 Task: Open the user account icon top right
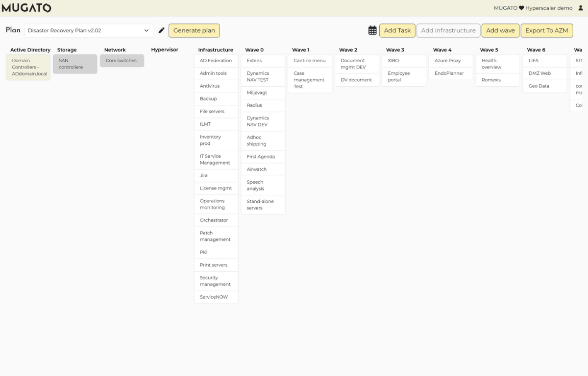tap(581, 8)
